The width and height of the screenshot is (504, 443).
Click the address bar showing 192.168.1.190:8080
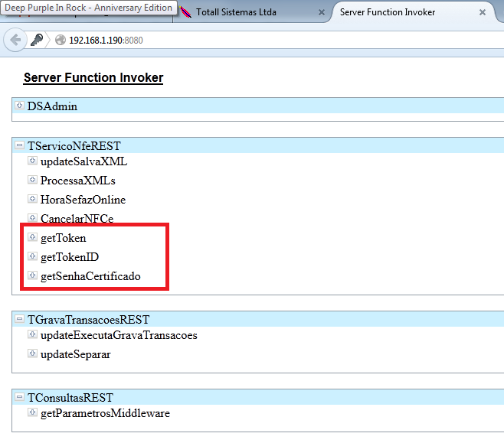277,40
